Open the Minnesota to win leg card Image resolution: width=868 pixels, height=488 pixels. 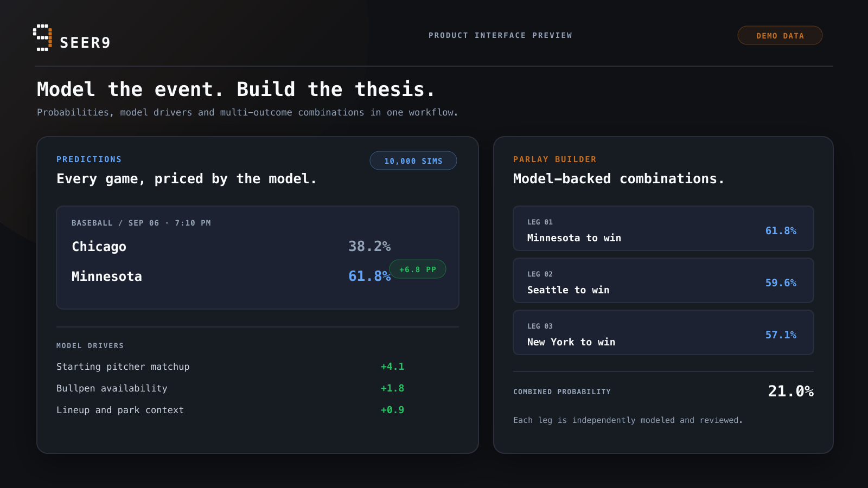click(x=663, y=228)
